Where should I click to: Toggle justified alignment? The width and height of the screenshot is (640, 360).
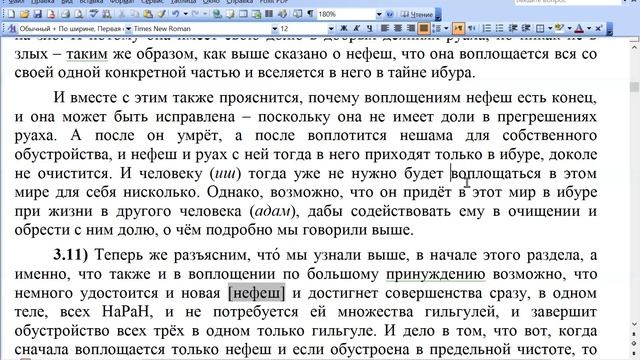click(x=424, y=28)
